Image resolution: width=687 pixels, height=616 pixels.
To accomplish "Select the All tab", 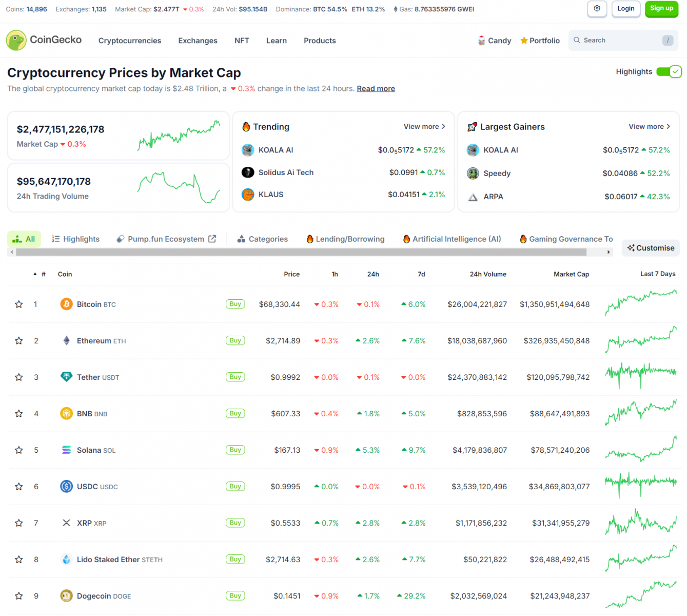I will (x=24, y=239).
